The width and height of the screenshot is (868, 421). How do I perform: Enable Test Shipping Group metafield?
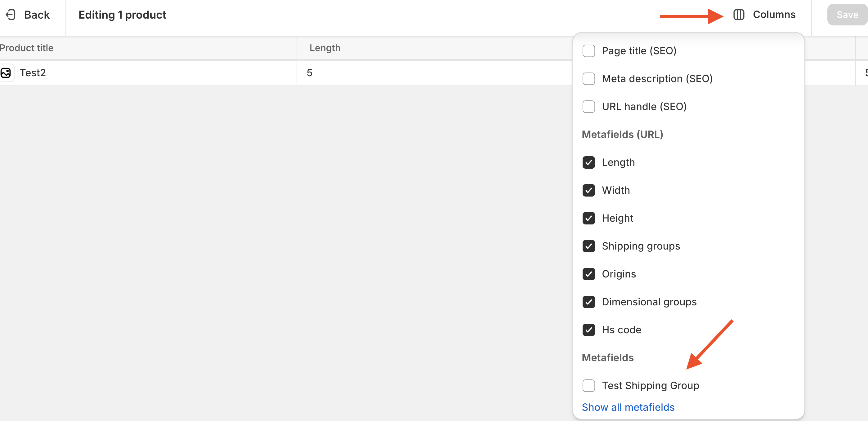(588, 386)
